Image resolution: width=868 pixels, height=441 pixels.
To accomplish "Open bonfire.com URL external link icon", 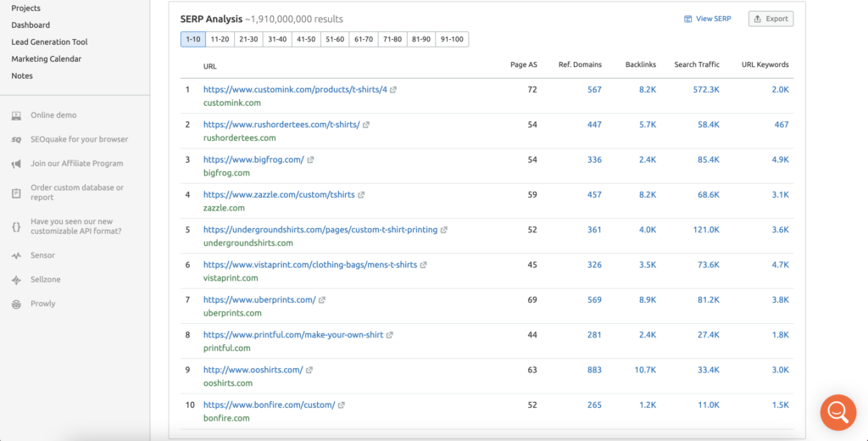I will pos(342,405).
